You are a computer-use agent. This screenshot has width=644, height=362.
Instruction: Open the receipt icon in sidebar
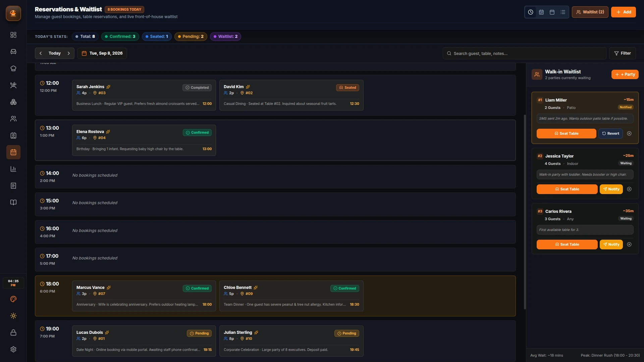coord(13,186)
